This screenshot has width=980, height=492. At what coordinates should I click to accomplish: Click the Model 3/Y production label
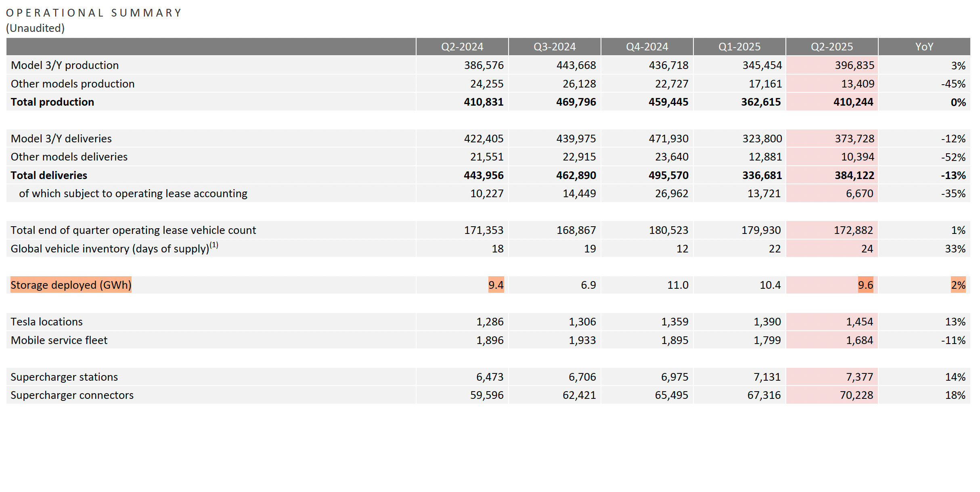[65, 65]
